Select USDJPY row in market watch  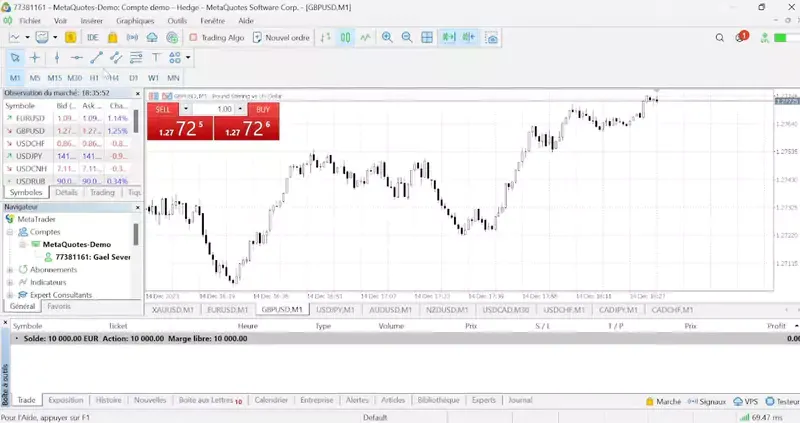67,156
